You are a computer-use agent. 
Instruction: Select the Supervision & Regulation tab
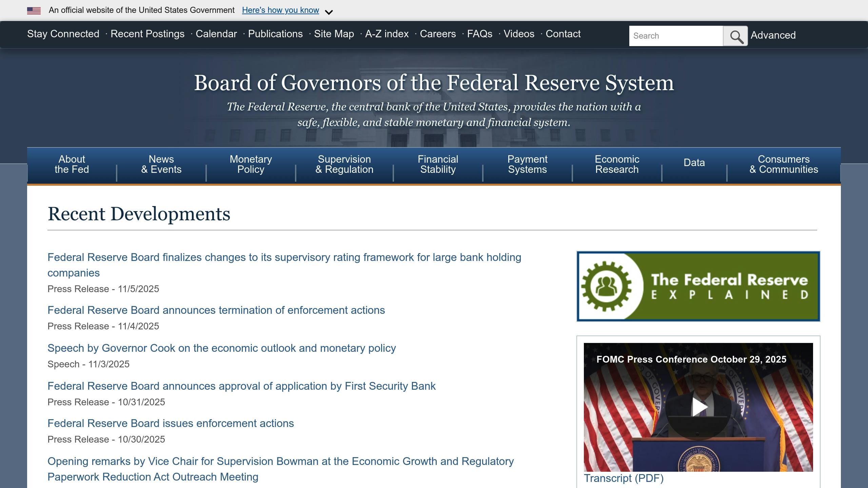[344, 164]
